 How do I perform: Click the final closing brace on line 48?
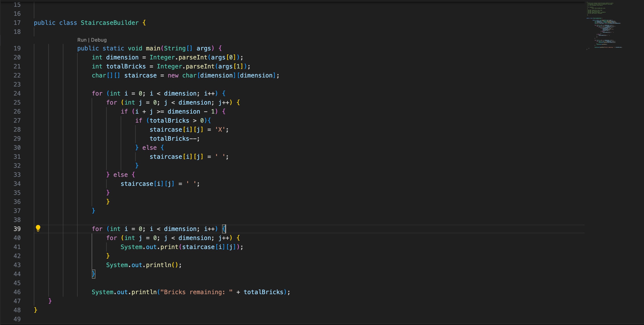[x=35, y=310]
